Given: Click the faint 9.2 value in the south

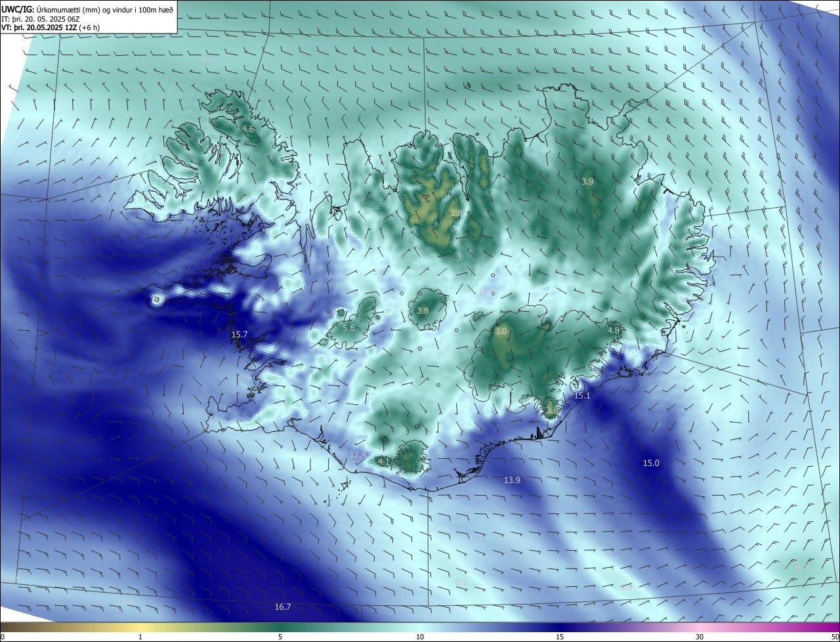Looking at the screenshot, I should pos(461,582).
